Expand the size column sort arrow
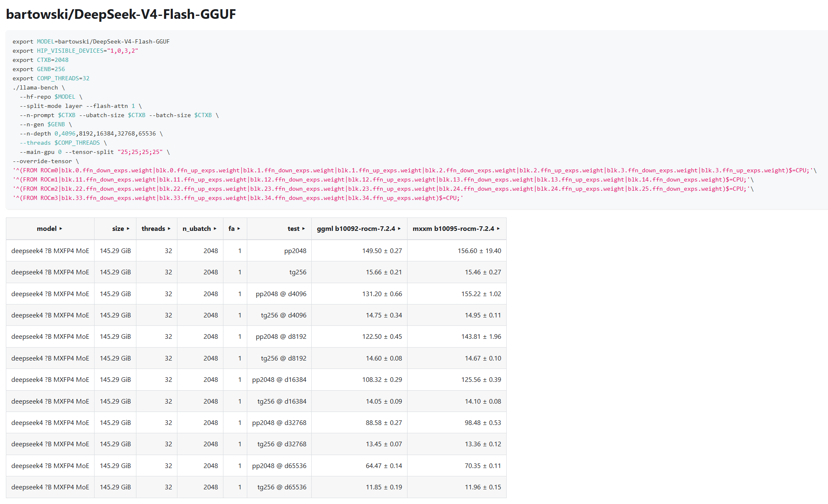The height and width of the screenshot is (504, 828). [x=128, y=229]
